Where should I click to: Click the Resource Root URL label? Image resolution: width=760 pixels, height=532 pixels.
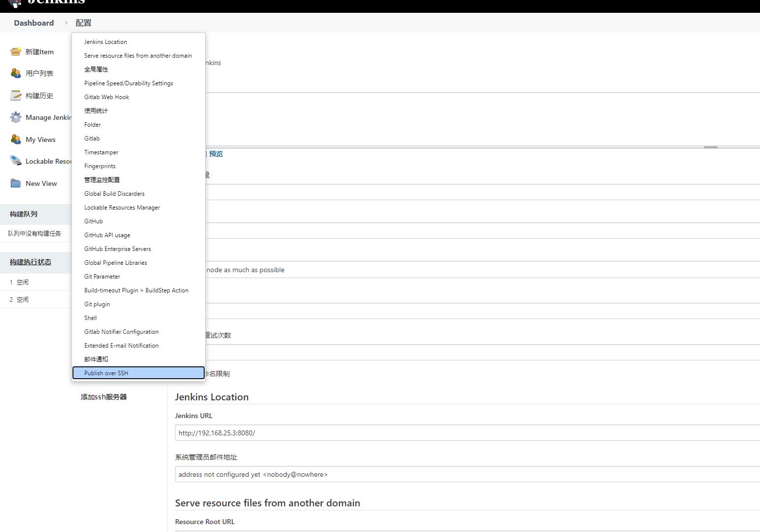[205, 522]
